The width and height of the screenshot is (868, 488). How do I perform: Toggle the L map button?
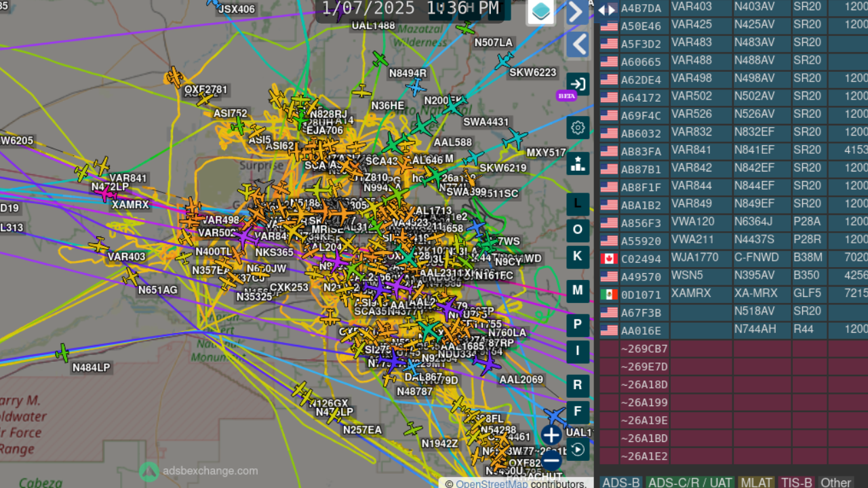pos(578,203)
